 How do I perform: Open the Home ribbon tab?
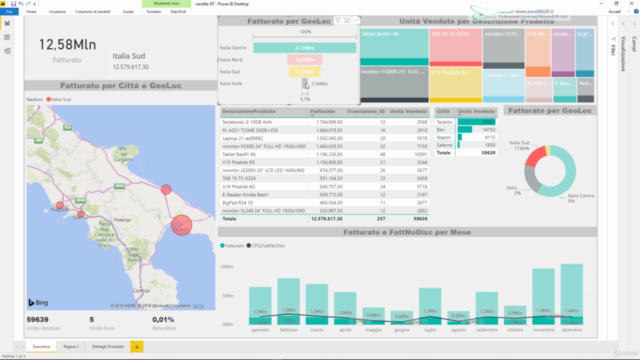coord(31,11)
